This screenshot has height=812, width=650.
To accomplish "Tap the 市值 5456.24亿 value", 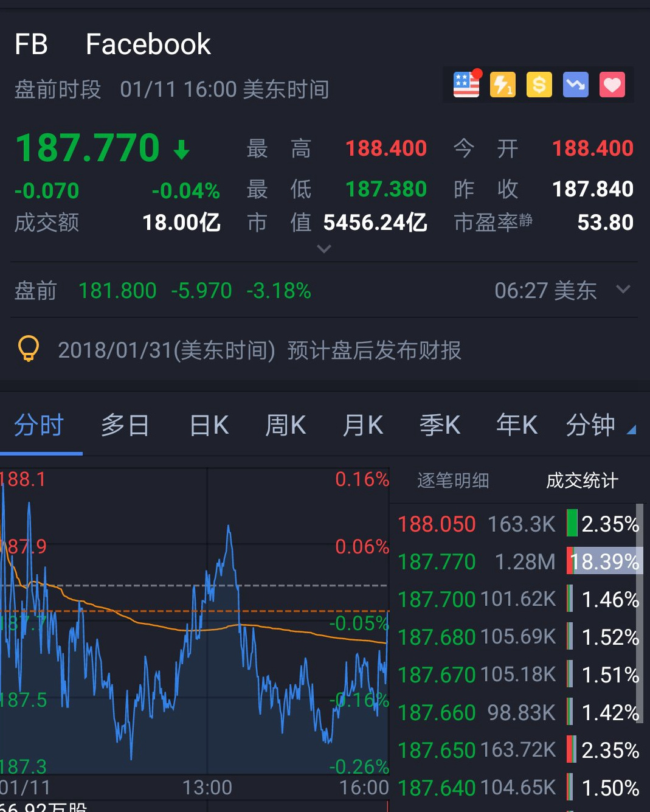I will pos(375,223).
